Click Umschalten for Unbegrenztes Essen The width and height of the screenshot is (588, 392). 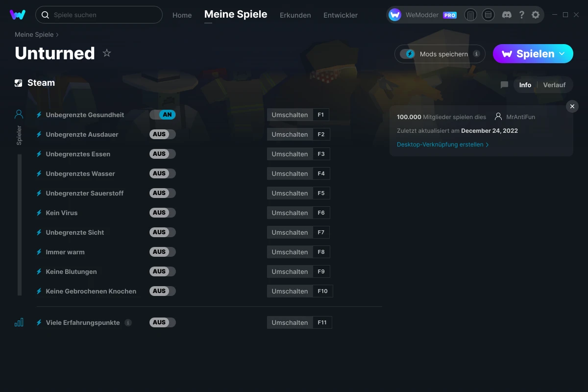pyautogui.click(x=290, y=154)
